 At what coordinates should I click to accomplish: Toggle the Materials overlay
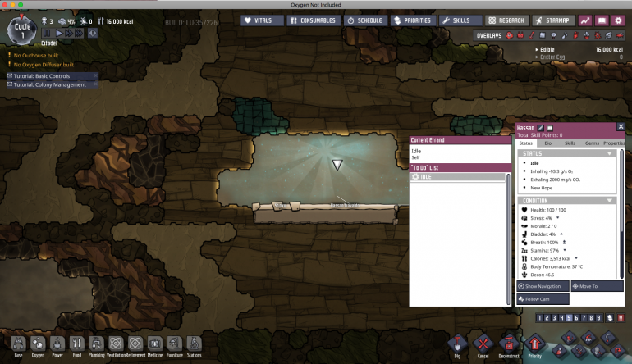click(543, 35)
